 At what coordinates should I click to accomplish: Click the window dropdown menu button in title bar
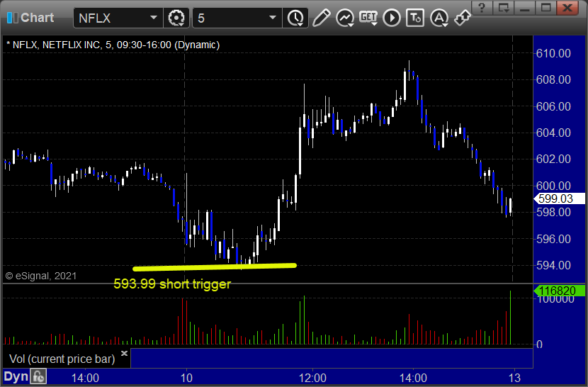coord(504,7)
